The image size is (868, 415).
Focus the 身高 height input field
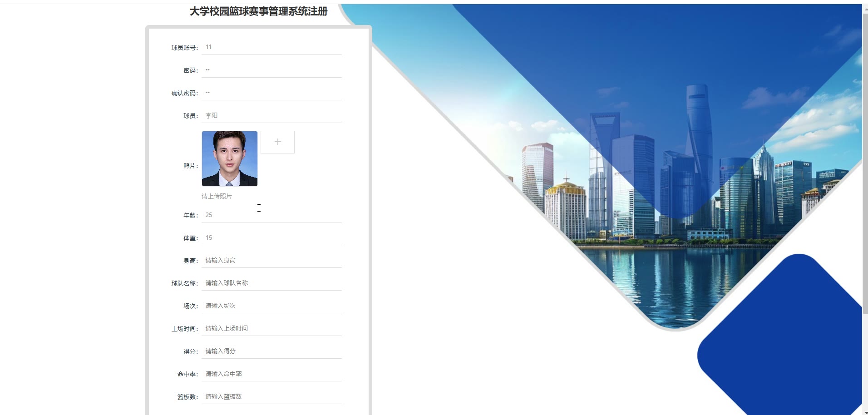tap(271, 260)
